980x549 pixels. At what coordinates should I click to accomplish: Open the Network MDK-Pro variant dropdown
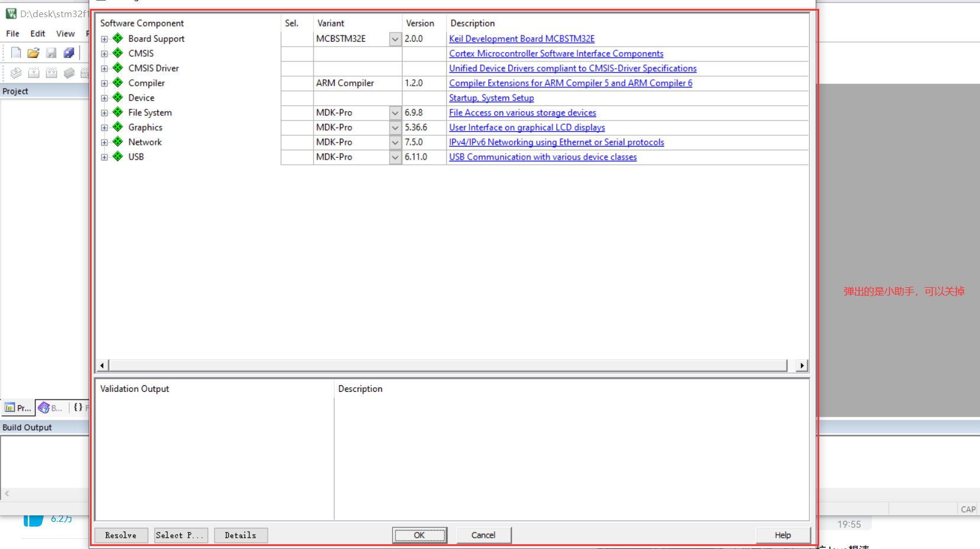pyautogui.click(x=395, y=142)
